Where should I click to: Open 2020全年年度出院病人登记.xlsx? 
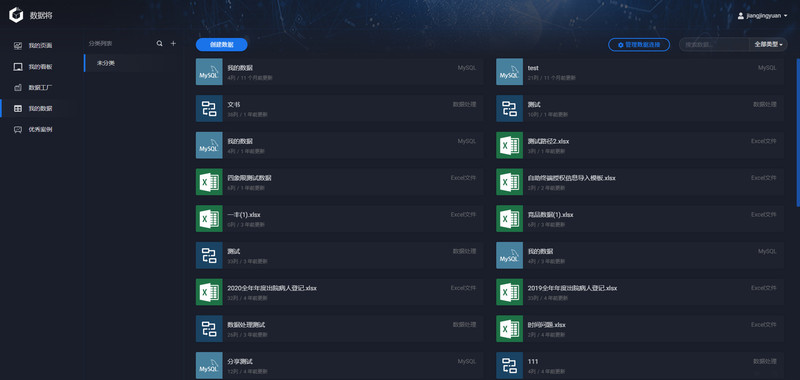339,292
